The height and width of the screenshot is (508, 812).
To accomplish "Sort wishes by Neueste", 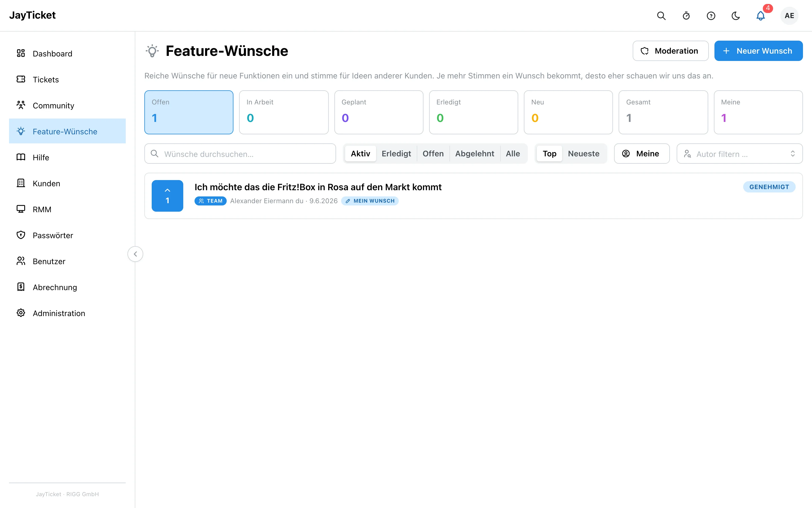I will [x=584, y=154].
